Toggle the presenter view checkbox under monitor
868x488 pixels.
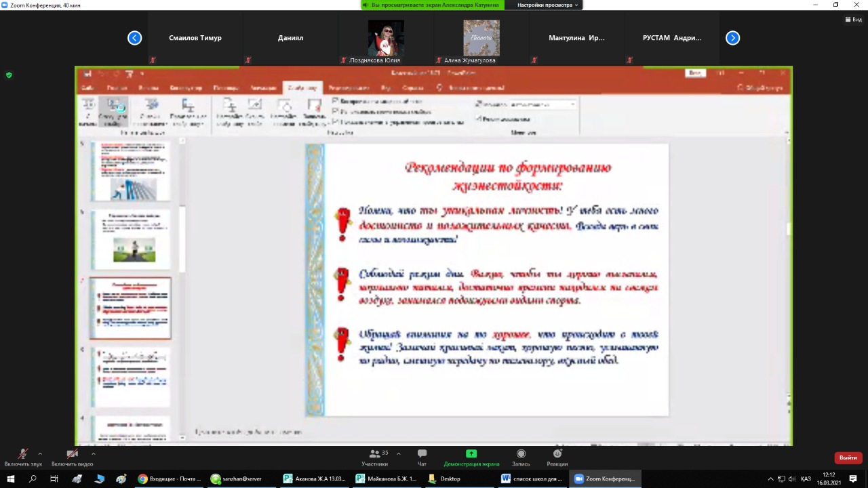479,119
